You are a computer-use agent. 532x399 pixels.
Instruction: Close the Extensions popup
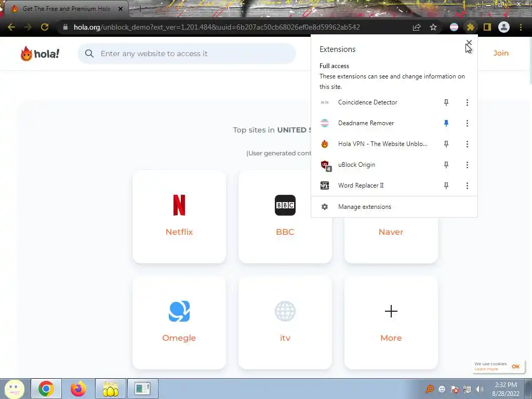pyautogui.click(x=469, y=43)
